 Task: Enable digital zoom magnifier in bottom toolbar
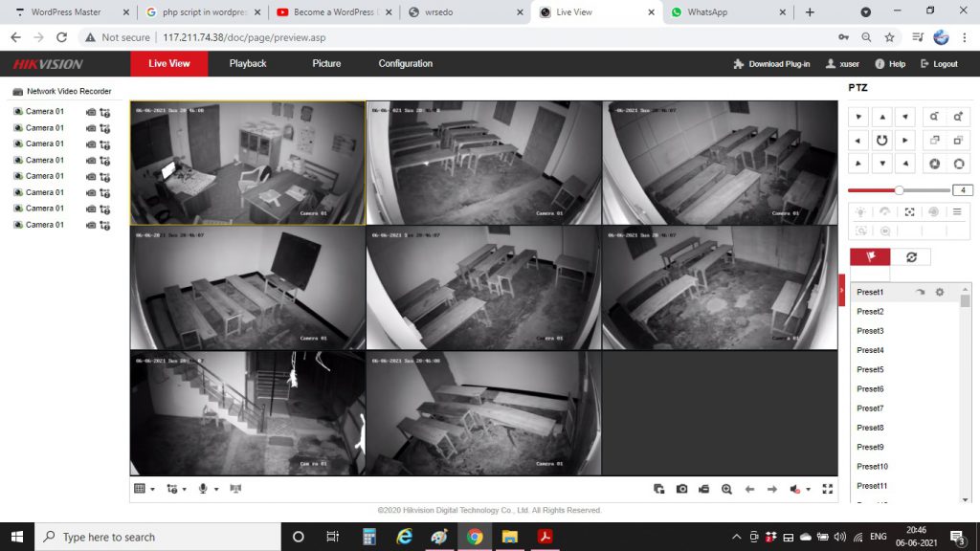(x=726, y=489)
